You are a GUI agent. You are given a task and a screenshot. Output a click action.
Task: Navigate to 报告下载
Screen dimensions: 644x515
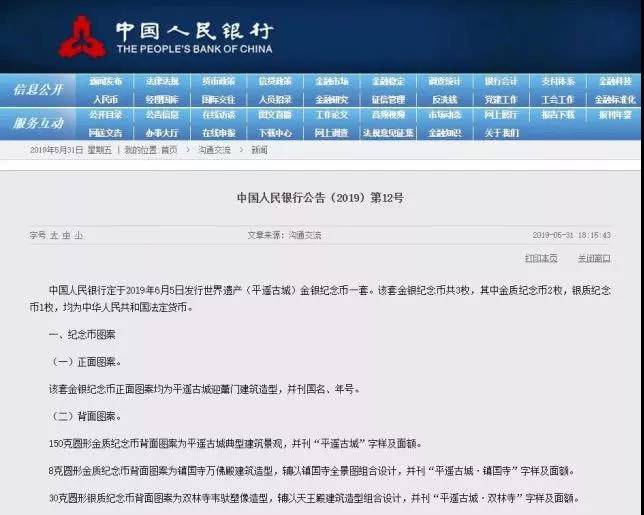[558, 115]
